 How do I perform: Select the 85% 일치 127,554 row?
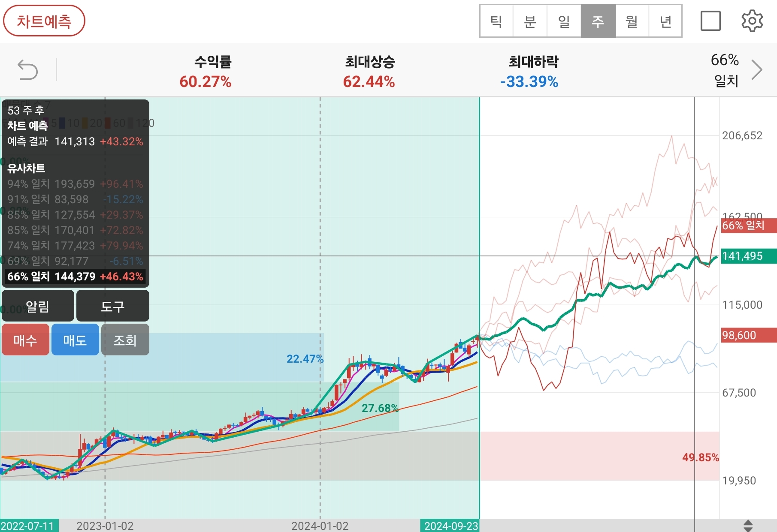[x=75, y=215]
